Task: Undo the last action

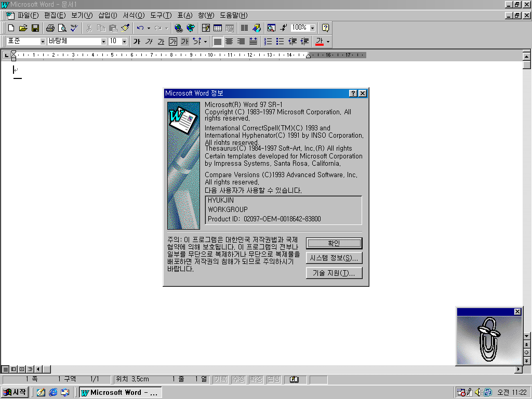Action: tap(140, 28)
